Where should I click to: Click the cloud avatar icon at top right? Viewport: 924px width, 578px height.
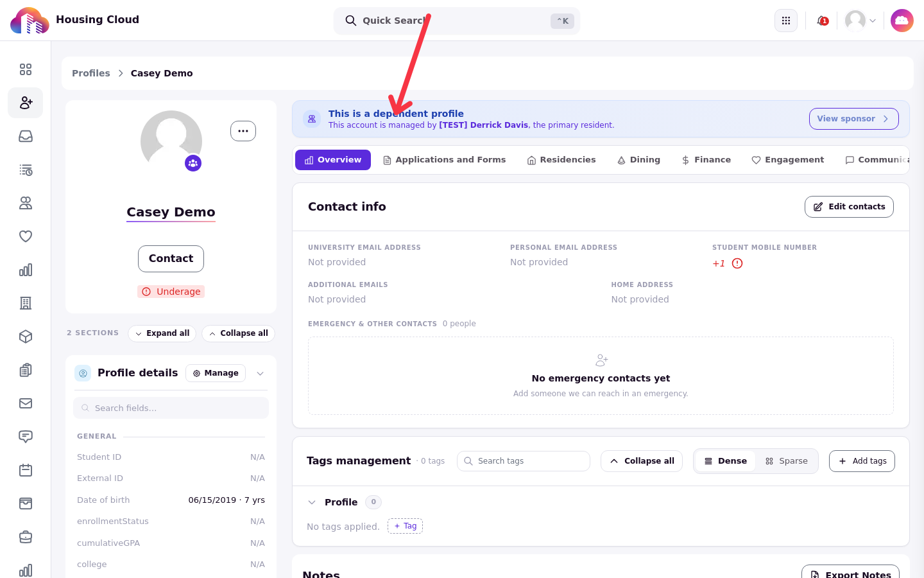(x=902, y=21)
